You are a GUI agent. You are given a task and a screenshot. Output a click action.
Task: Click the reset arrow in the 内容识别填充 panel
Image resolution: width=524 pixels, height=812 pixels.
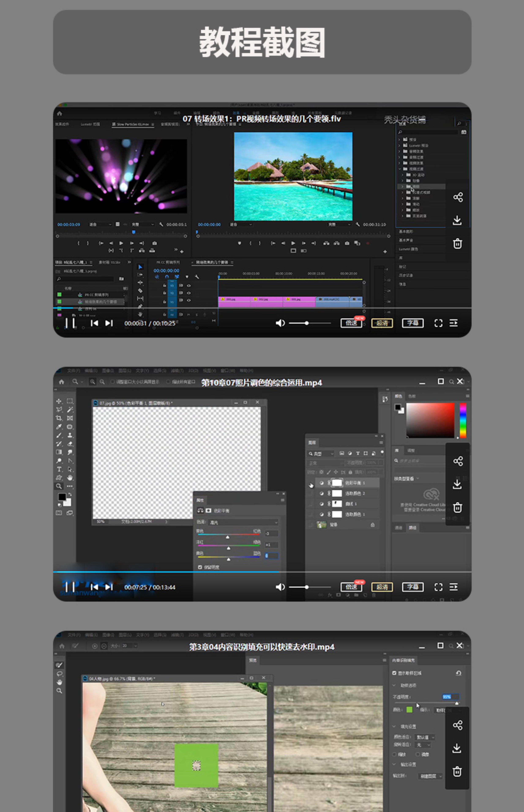[x=458, y=673]
